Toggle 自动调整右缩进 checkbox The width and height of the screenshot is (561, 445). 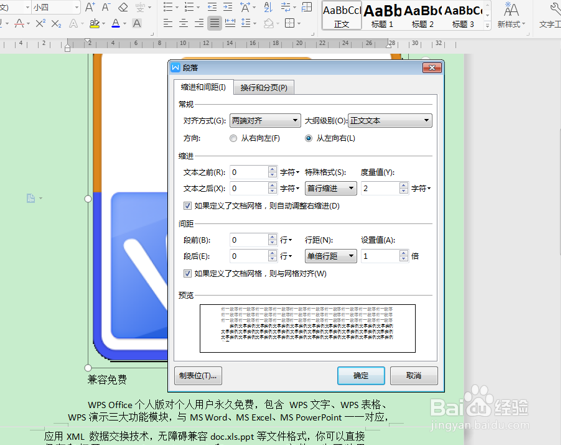tap(187, 206)
